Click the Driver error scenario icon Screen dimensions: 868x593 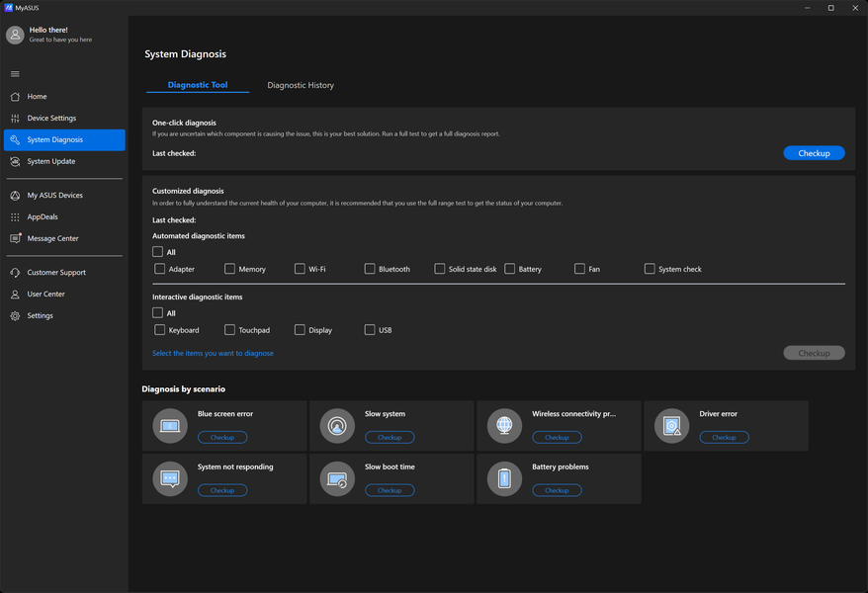671,426
